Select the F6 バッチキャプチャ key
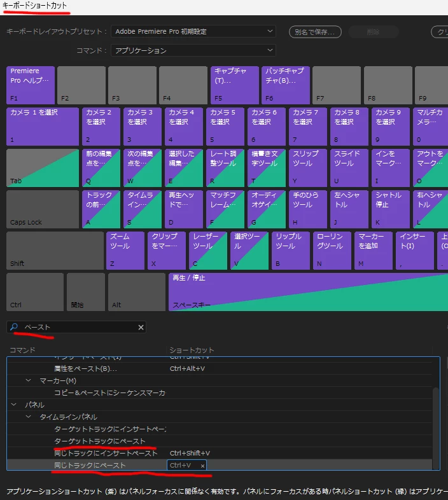The height and width of the screenshot is (500, 448). (286, 85)
